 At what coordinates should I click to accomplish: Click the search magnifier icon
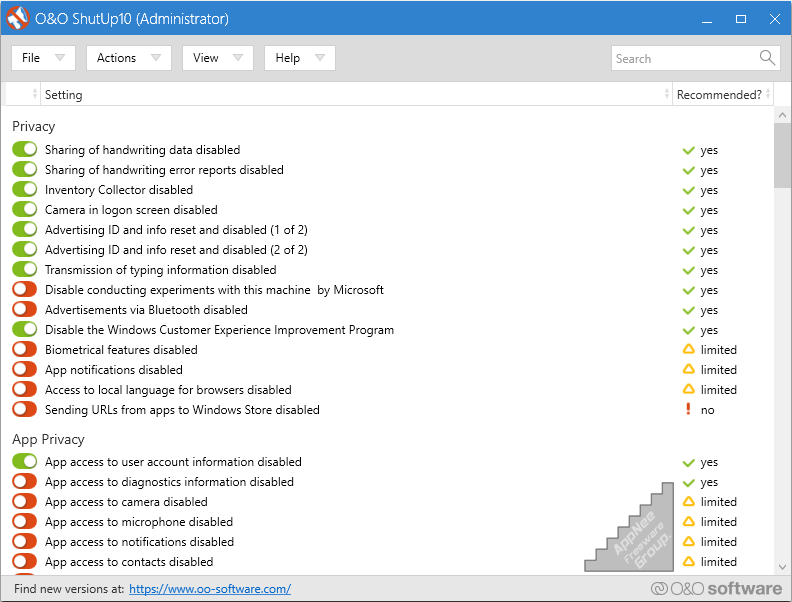(767, 58)
